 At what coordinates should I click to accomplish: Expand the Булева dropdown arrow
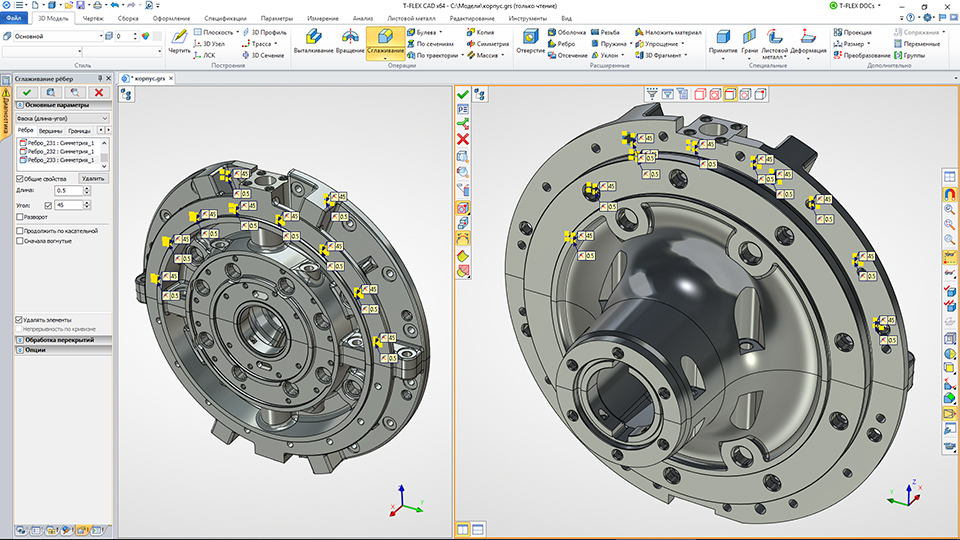tap(441, 32)
